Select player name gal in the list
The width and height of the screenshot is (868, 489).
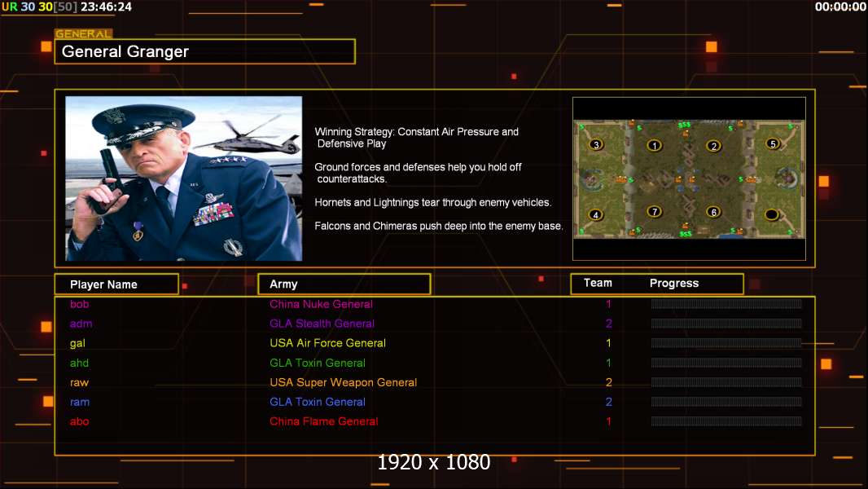click(x=77, y=343)
